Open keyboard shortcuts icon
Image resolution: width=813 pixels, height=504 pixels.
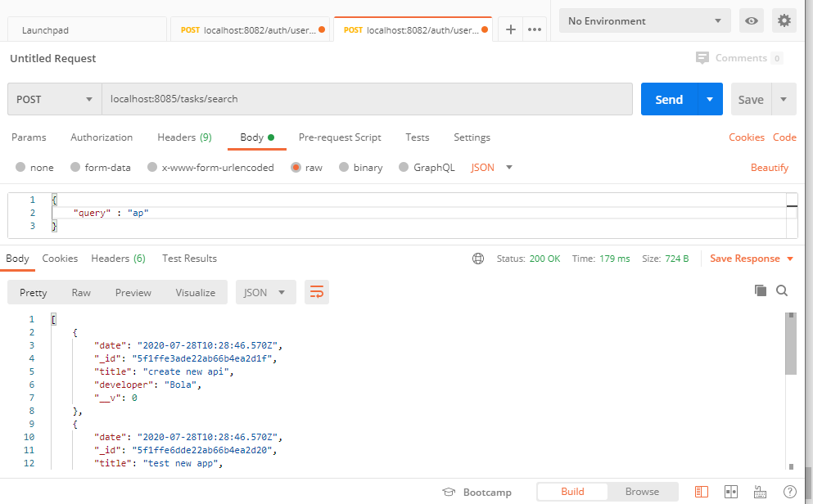pos(760,492)
